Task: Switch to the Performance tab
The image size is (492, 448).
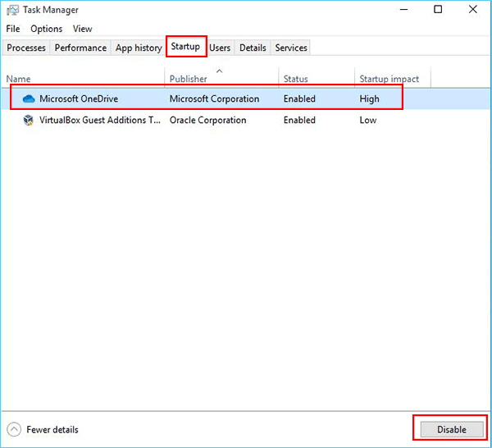Action: (80, 48)
